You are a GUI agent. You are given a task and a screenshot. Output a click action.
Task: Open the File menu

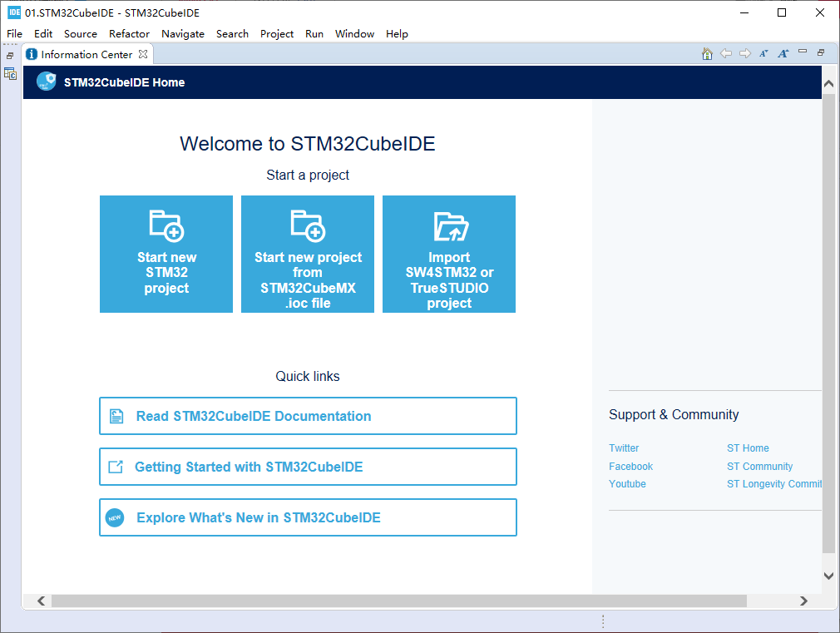tap(14, 34)
